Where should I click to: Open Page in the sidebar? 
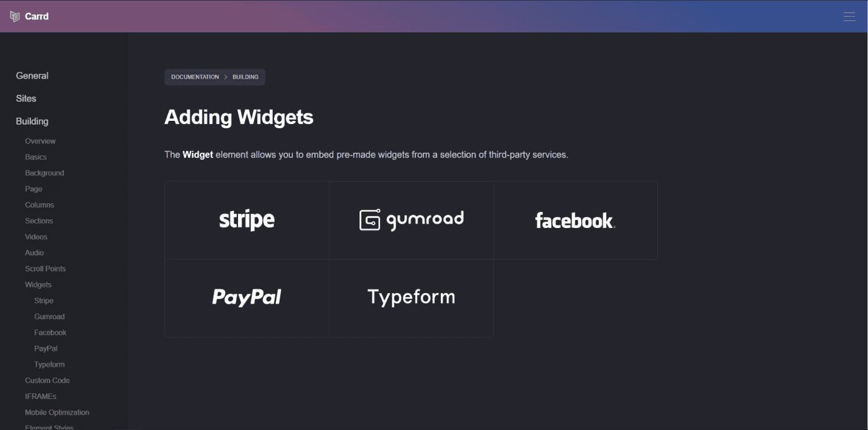pos(33,189)
